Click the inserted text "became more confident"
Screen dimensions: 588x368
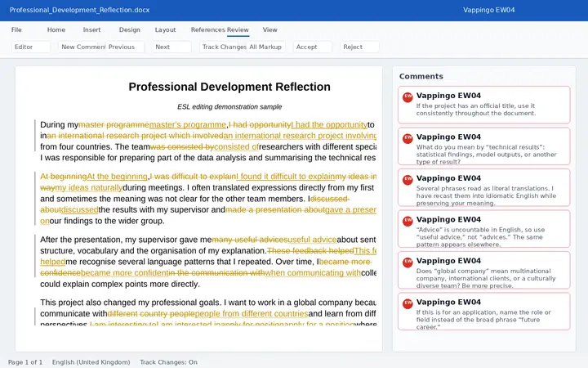tap(124, 273)
